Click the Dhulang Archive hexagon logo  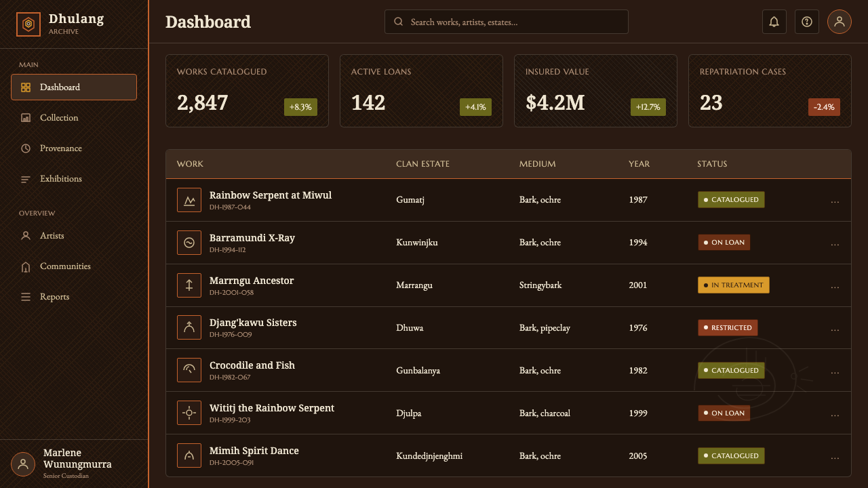click(x=28, y=24)
